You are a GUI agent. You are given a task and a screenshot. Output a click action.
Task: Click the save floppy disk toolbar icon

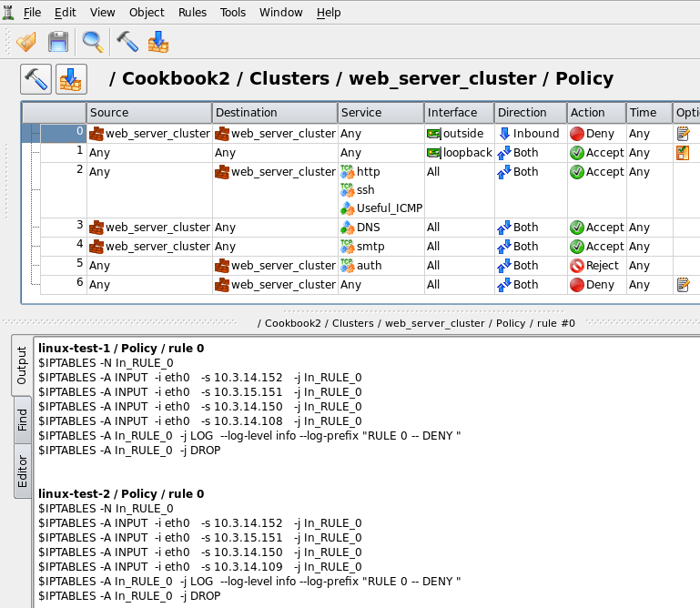point(58,43)
